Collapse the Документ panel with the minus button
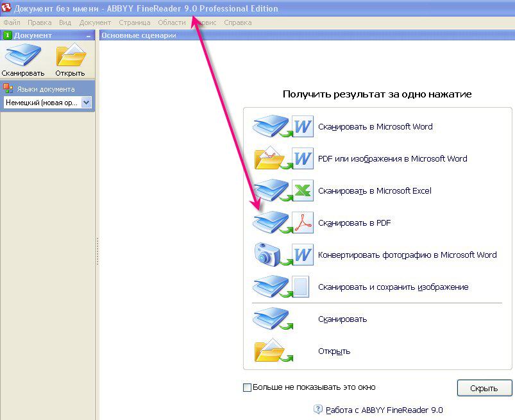 point(89,36)
